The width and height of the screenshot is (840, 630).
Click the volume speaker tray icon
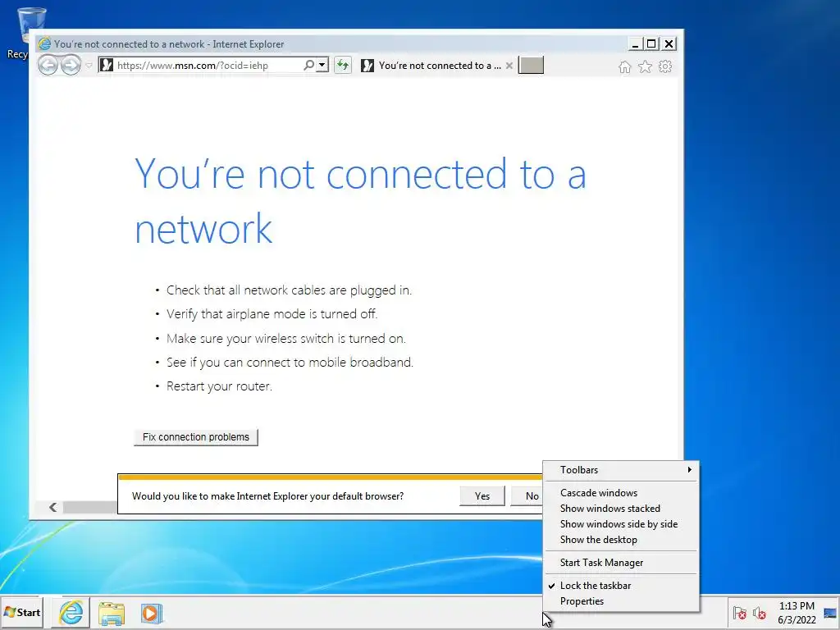[x=759, y=613]
